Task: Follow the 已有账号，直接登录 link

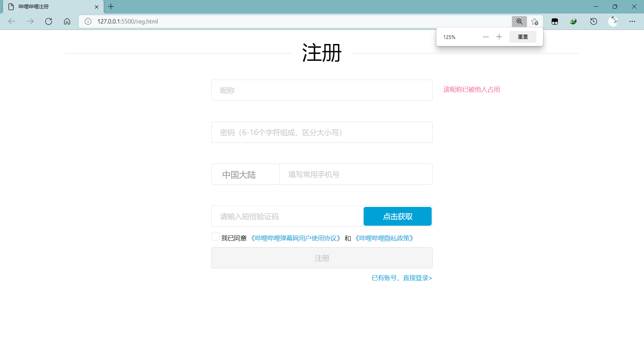Action: (x=402, y=278)
